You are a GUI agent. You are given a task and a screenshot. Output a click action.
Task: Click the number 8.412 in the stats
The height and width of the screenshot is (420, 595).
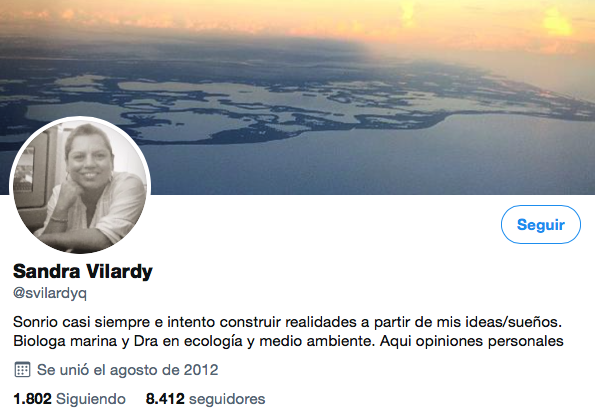click(165, 399)
